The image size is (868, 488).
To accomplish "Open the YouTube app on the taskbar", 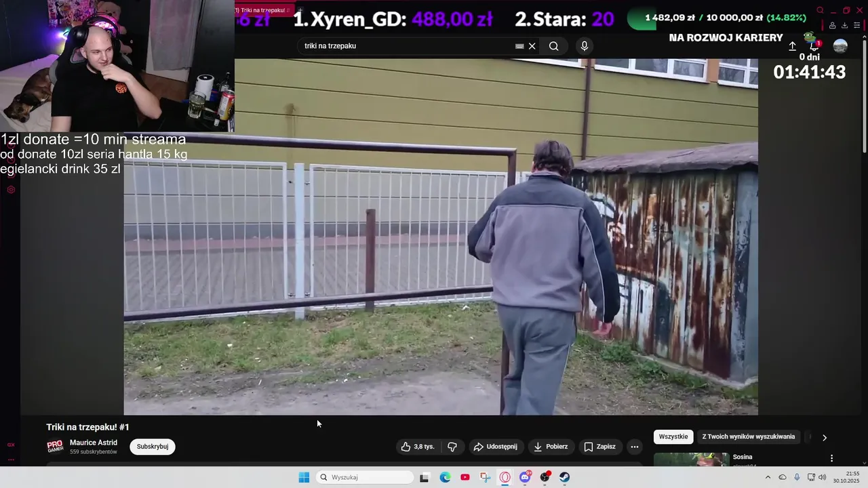I will click(465, 477).
